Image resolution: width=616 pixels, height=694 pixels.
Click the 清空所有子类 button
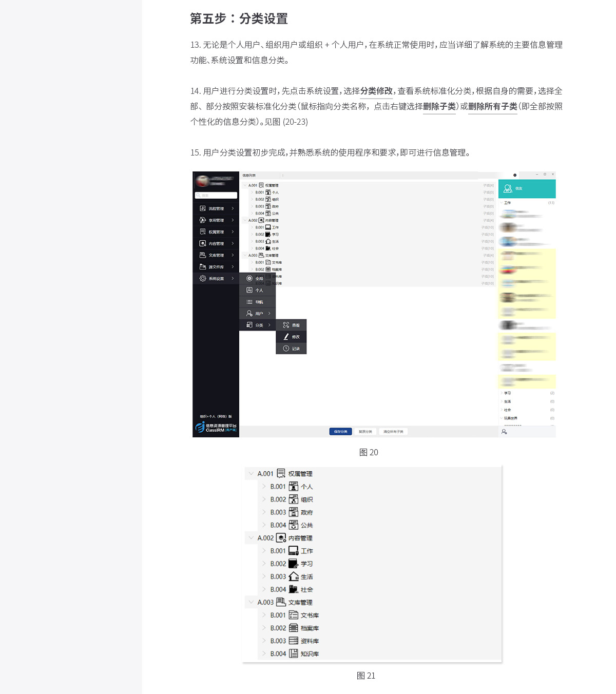point(393,432)
